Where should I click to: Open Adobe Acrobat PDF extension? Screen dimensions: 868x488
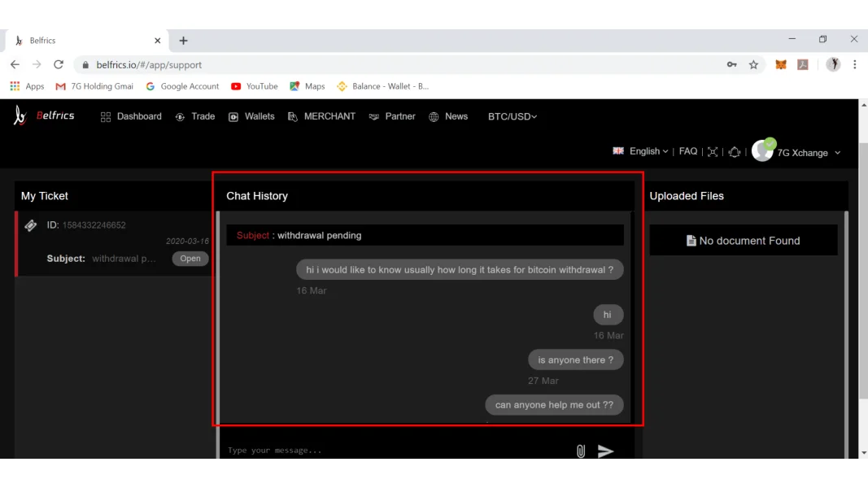[802, 64]
